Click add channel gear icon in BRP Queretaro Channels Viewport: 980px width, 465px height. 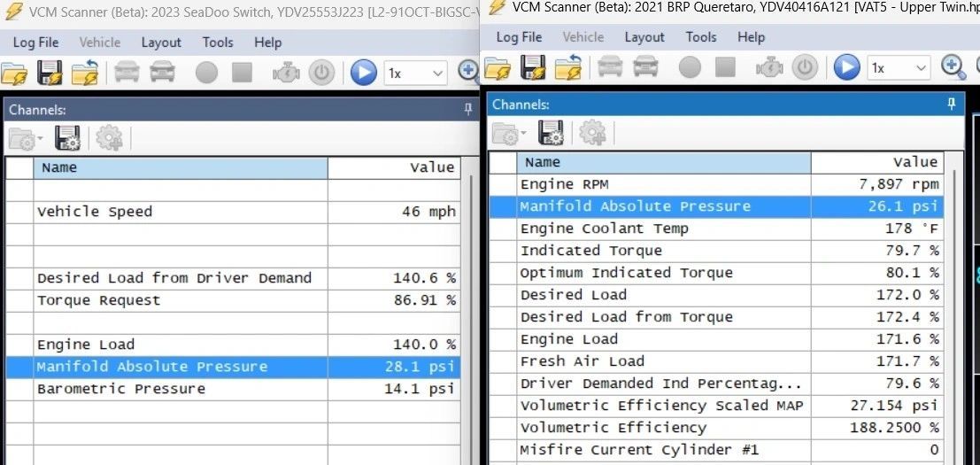click(592, 133)
